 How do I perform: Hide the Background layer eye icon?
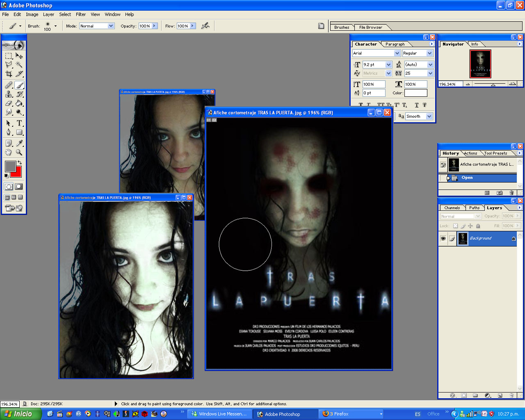point(443,238)
